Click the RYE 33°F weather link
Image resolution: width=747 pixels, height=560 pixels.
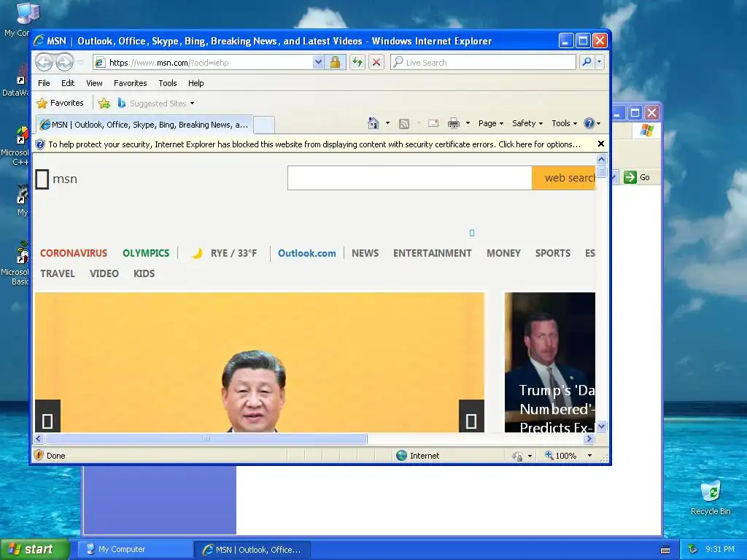pos(225,253)
